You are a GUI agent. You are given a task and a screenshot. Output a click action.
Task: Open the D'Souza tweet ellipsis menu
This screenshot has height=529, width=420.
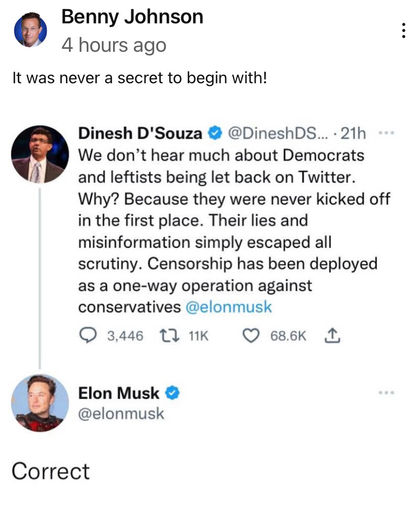pos(387,134)
